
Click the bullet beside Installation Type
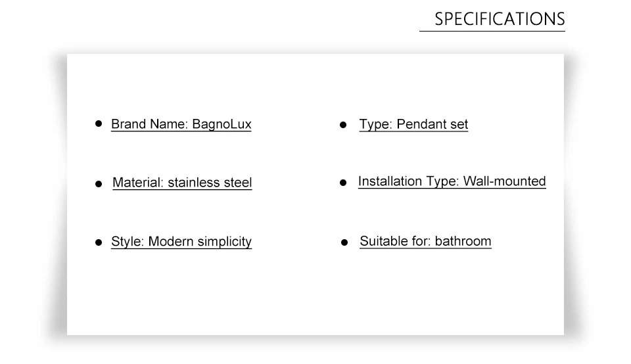[x=343, y=183]
